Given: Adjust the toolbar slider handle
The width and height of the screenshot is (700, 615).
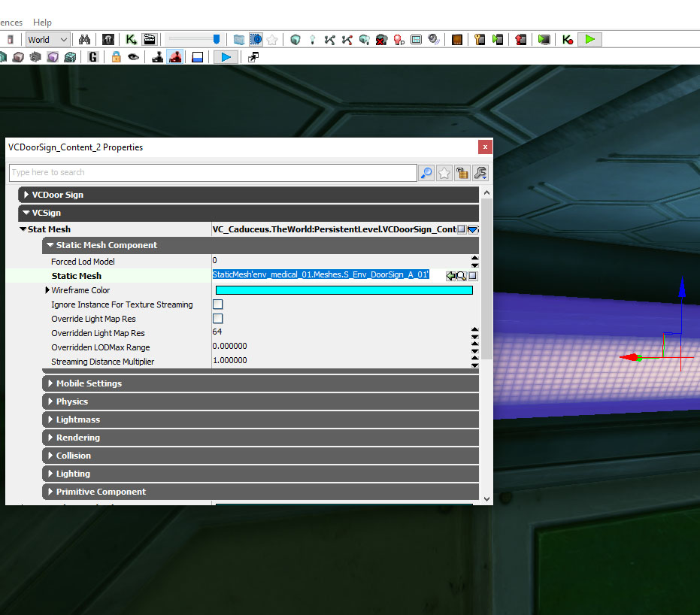Looking at the screenshot, I should pos(217,40).
